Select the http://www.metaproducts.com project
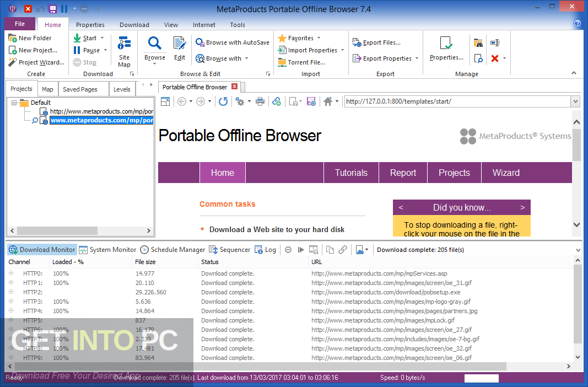The image size is (588, 387). tap(101, 111)
